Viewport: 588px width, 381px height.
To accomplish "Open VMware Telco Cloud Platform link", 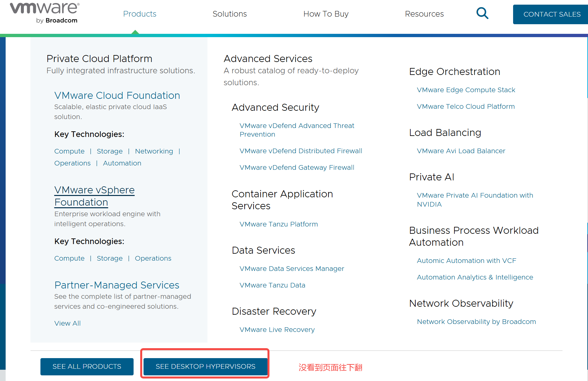I will [x=466, y=106].
